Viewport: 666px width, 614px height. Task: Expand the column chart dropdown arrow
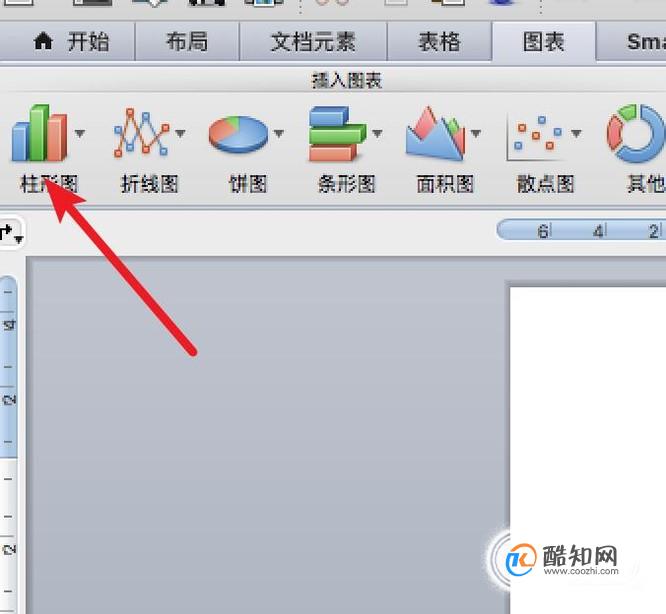pos(79,133)
